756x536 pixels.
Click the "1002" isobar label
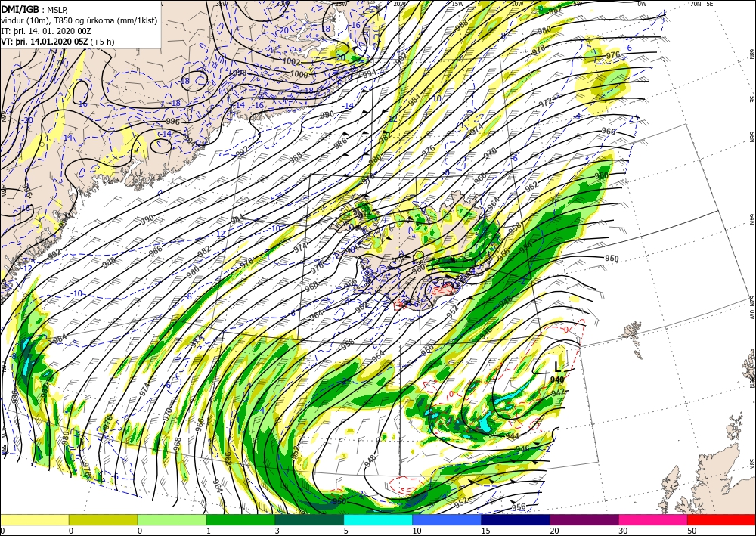(292, 62)
